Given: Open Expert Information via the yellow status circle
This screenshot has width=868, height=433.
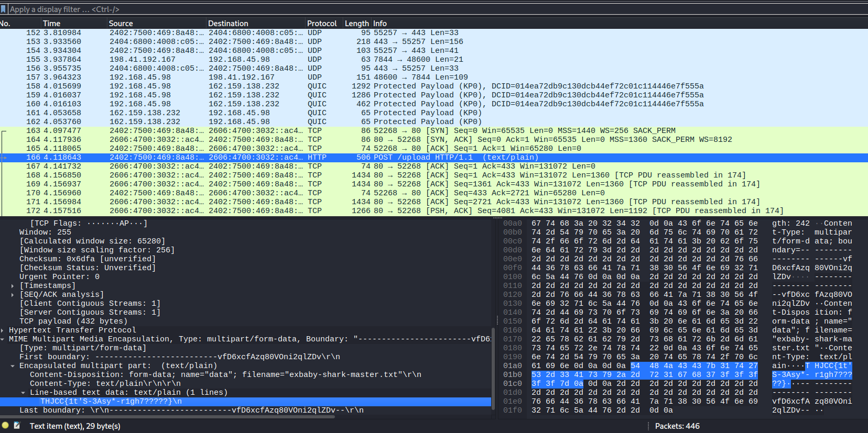Looking at the screenshot, I should click(5, 426).
